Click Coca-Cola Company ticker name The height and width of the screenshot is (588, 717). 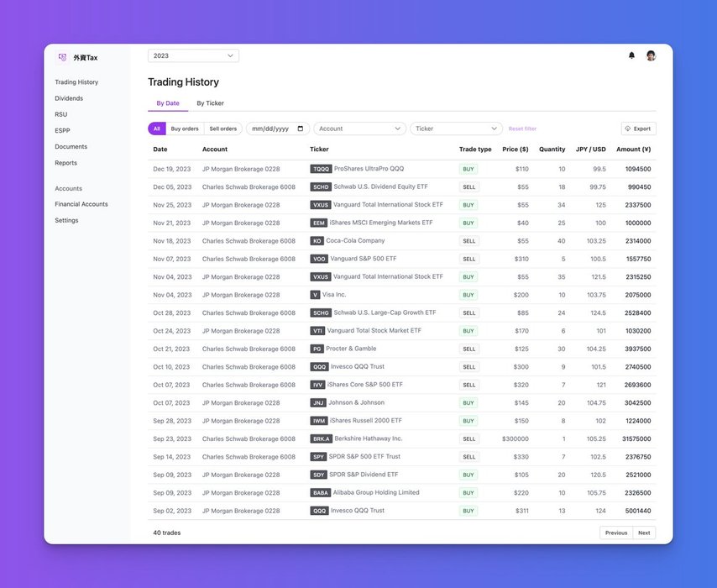tap(355, 241)
